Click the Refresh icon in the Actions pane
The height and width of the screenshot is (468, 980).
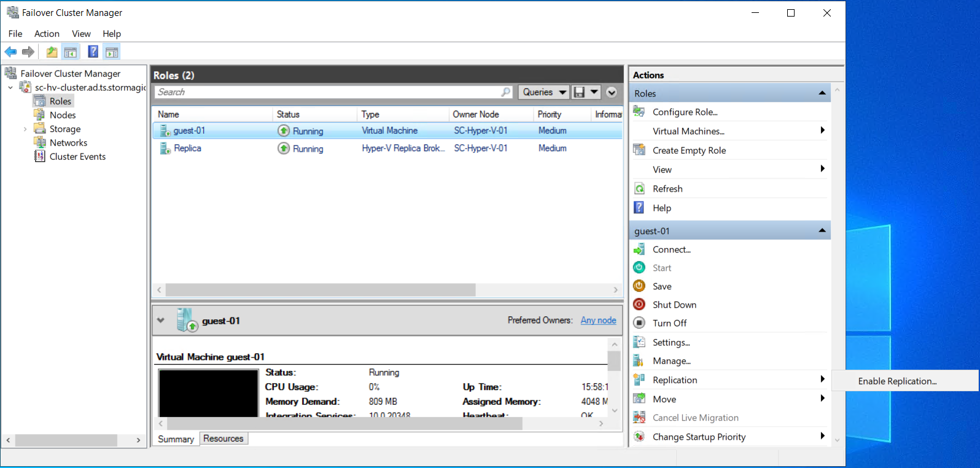(639, 189)
